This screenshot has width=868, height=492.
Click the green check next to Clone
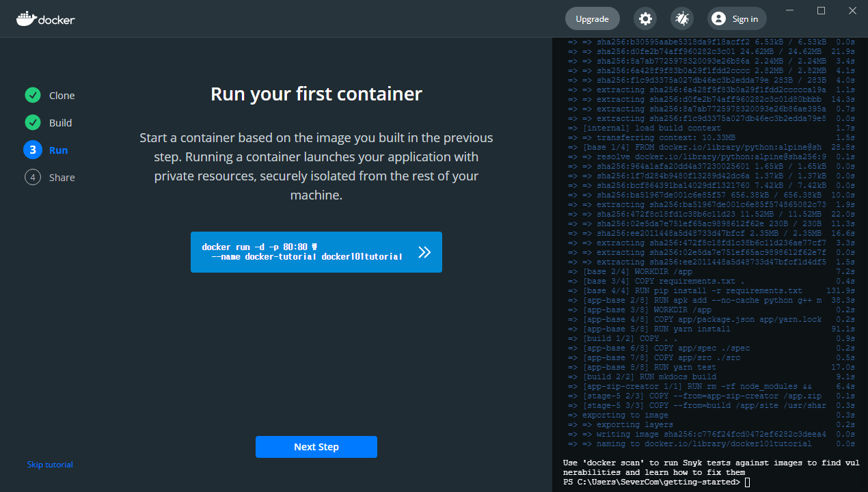(x=33, y=95)
